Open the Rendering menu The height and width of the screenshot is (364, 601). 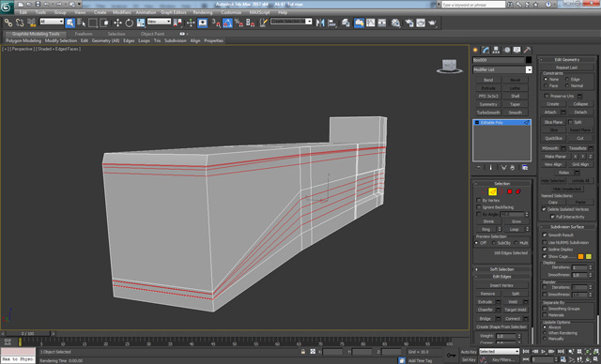(x=203, y=12)
